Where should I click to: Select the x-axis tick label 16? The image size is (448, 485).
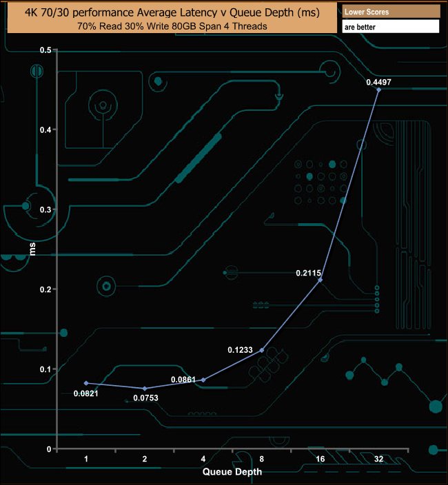coord(320,459)
